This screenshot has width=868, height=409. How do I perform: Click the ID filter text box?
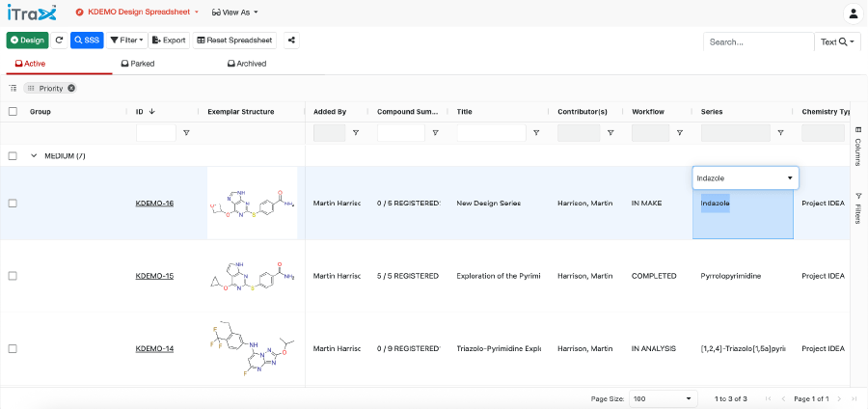(156, 133)
